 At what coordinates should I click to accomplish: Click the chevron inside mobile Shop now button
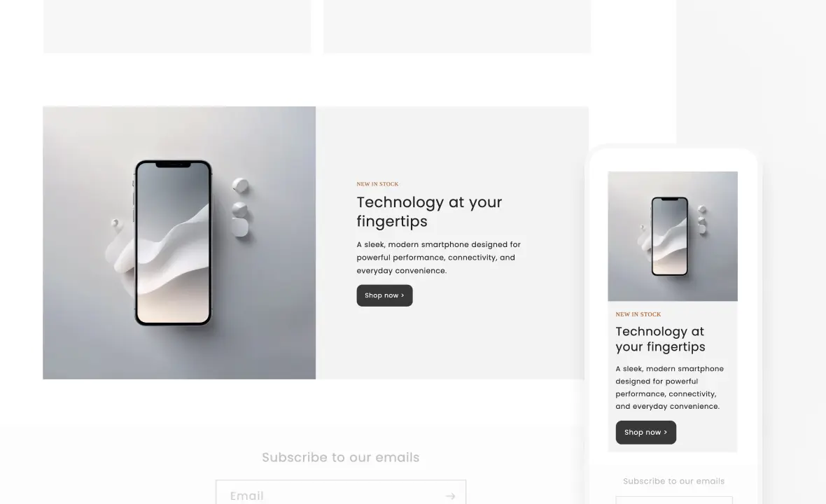(665, 433)
